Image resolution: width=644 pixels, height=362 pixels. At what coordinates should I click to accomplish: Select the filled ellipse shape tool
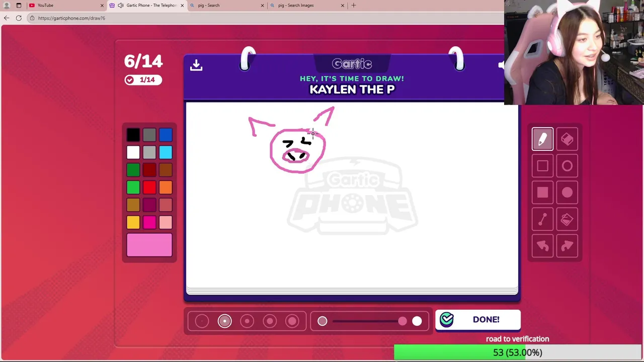tap(567, 193)
